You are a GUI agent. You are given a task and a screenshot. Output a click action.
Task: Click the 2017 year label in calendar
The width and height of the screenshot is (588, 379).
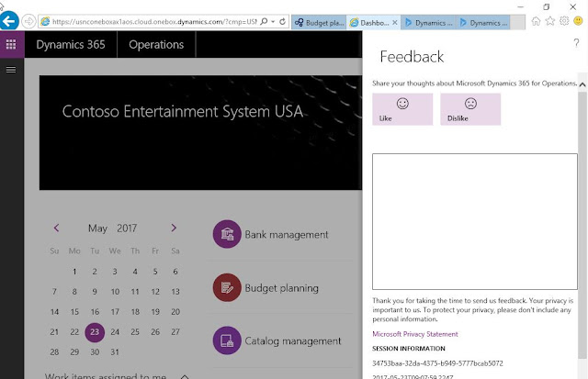click(127, 229)
